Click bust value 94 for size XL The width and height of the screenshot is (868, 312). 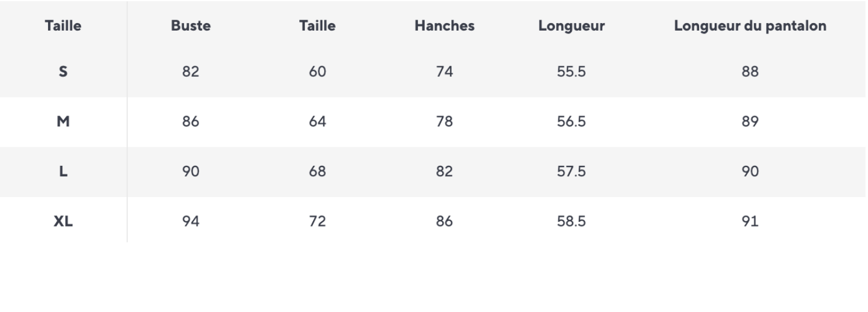pyautogui.click(x=190, y=221)
